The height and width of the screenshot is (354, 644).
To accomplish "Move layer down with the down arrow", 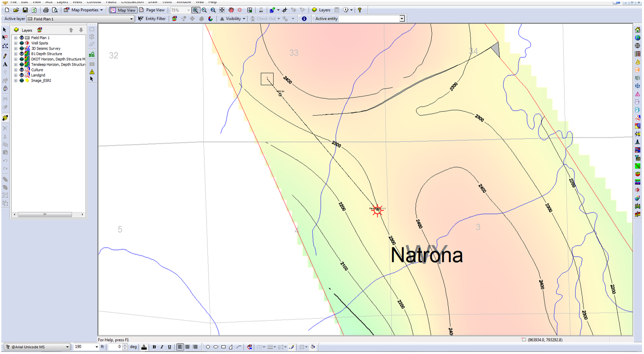I will [x=81, y=30].
